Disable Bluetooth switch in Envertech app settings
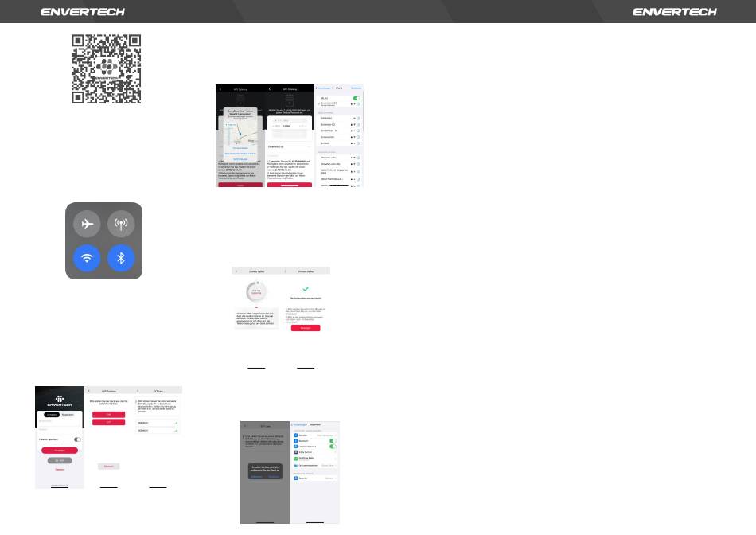 point(332,441)
